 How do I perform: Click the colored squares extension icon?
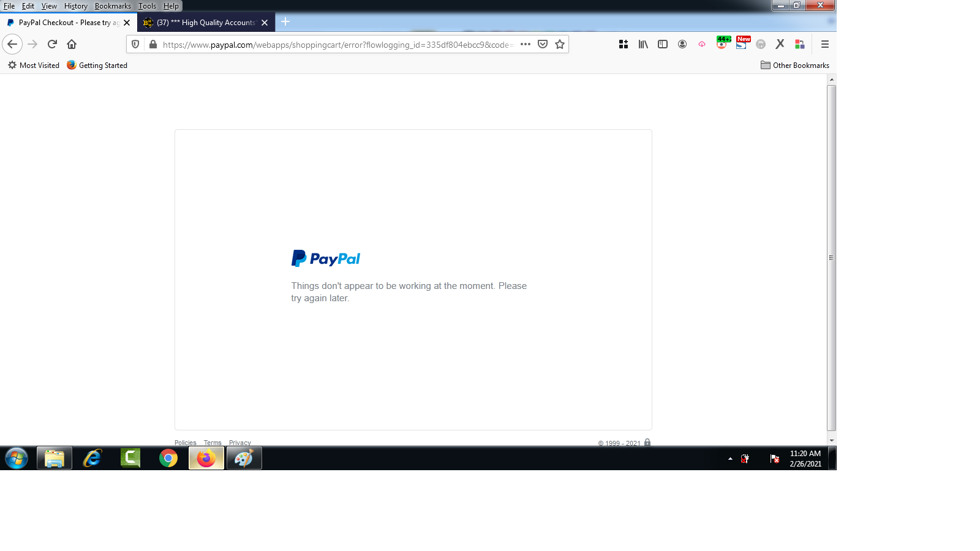800,44
